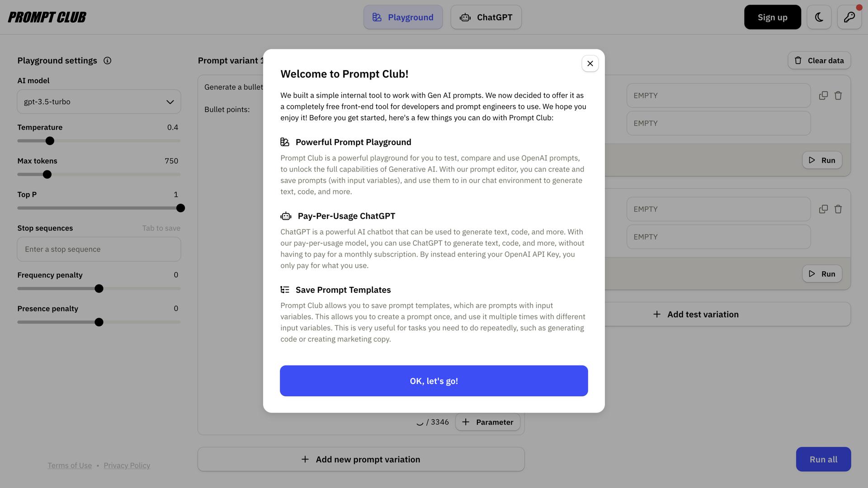Image resolution: width=868 pixels, height=488 pixels.
Task: Close the welcome dialog with the X icon
Action: [590, 64]
